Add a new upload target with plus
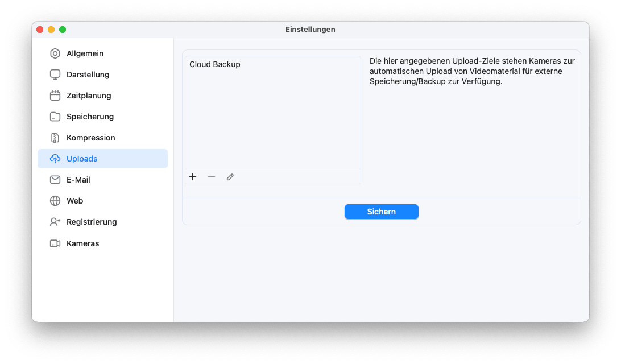 point(193,177)
